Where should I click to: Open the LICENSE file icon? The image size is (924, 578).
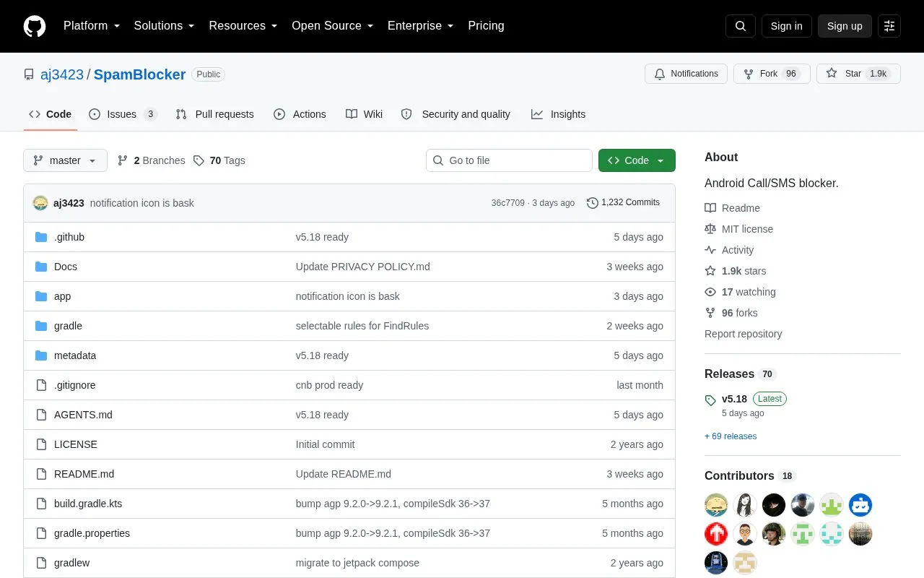coord(41,444)
